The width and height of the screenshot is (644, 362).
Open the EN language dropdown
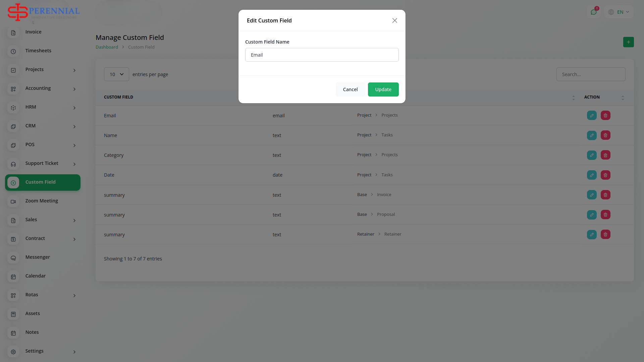click(620, 12)
